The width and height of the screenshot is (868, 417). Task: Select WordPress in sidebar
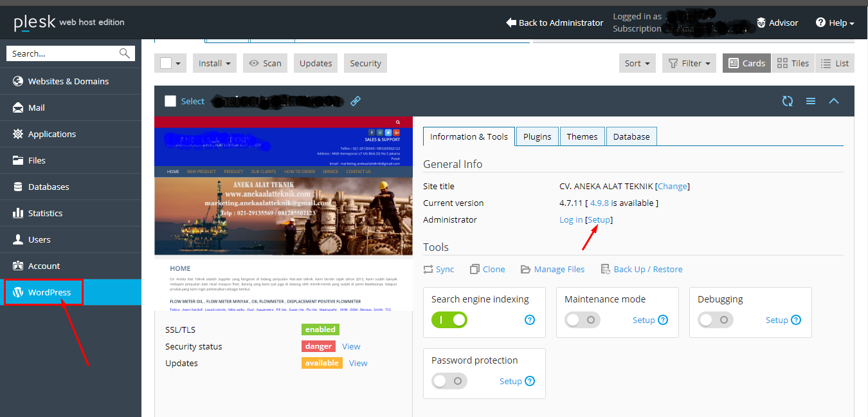pos(71,292)
